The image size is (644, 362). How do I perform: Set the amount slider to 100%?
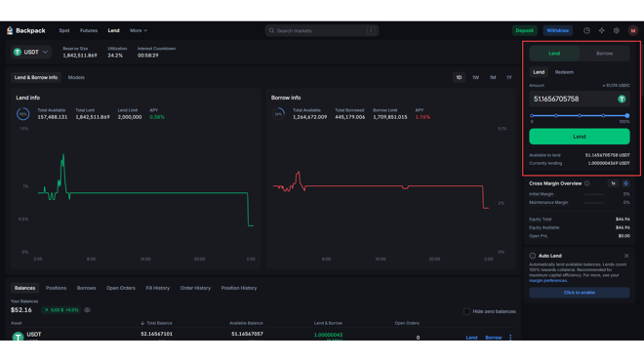click(x=626, y=116)
